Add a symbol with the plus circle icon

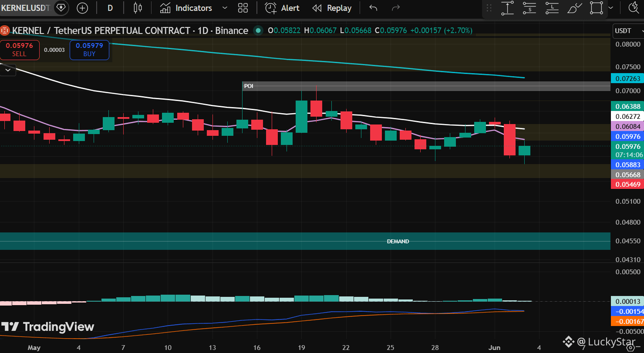point(82,8)
